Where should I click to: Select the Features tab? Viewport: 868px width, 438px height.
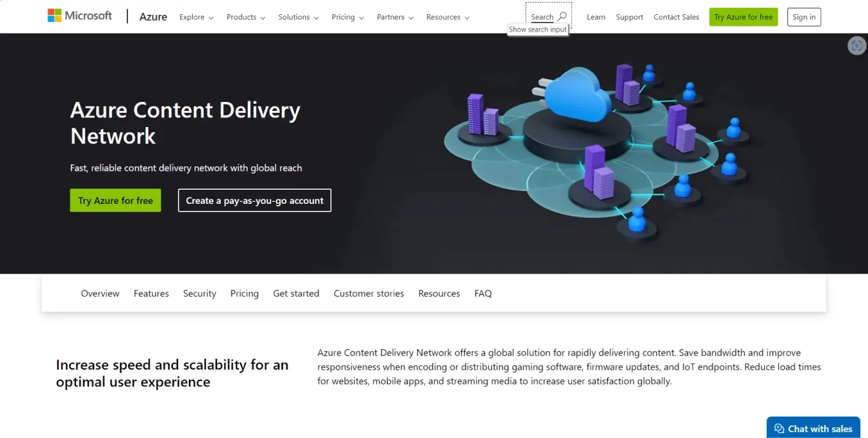(152, 294)
